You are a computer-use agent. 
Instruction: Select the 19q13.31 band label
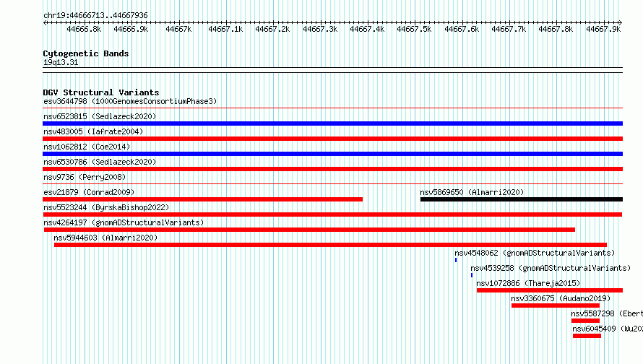pos(61,62)
